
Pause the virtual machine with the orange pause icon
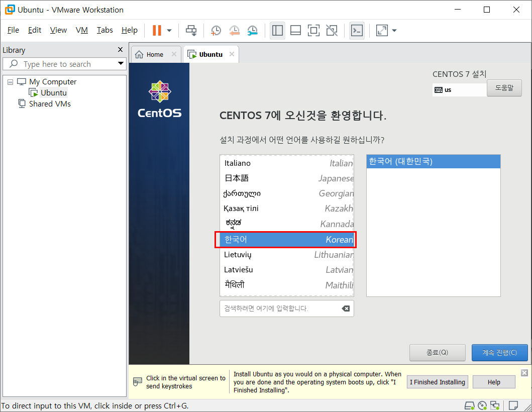157,31
